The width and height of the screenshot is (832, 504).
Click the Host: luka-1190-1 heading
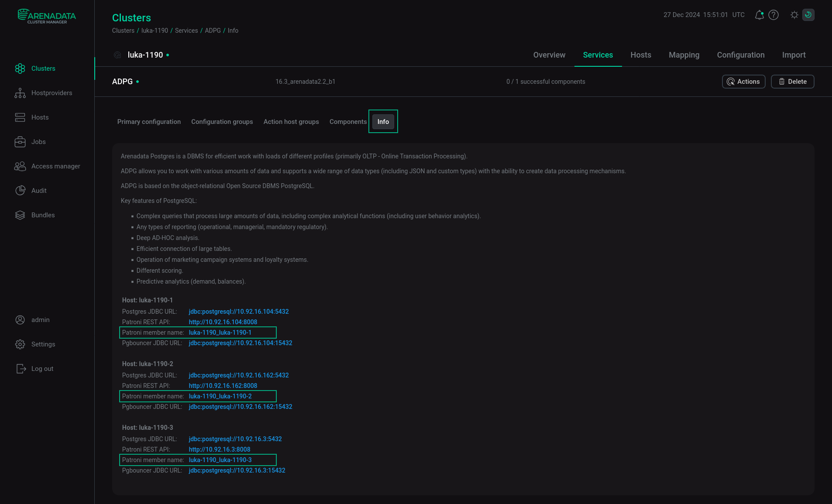pyautogui.click(x=148, y=300)
